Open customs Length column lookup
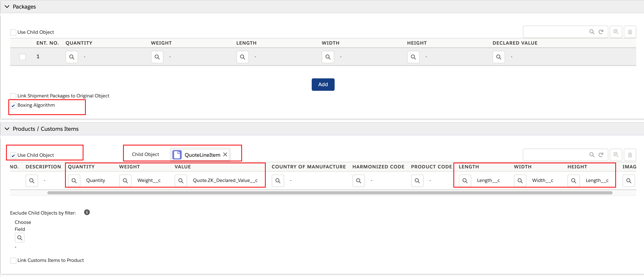 [465, 181]
